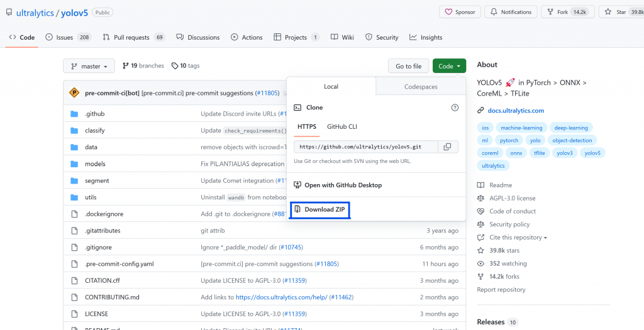Click the CITATION.cff file icon
644x330 pixels.
[x=74, y=281]
